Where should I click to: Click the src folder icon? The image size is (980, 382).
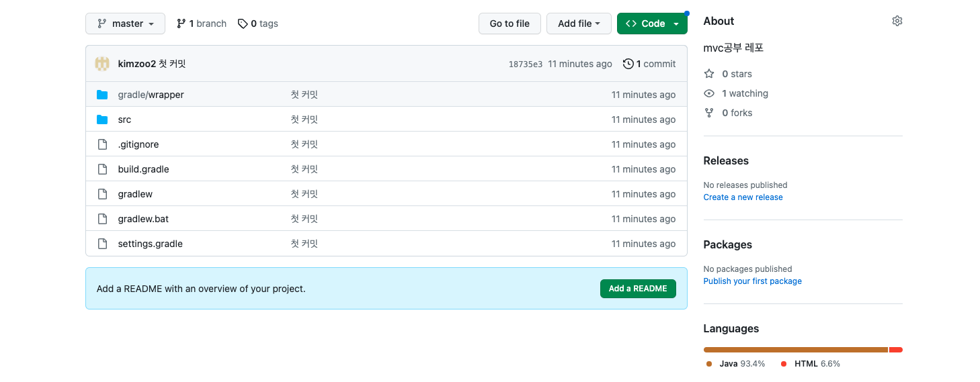pos(102,120)
